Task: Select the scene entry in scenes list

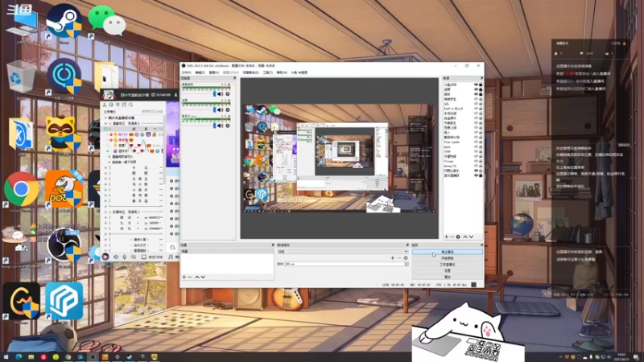Action: 227,252
